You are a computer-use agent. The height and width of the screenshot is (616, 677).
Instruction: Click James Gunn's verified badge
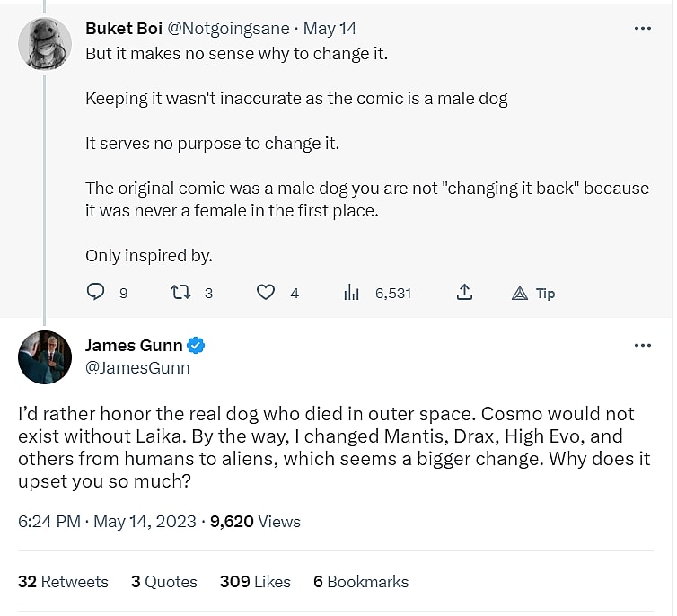coord(197,346)
